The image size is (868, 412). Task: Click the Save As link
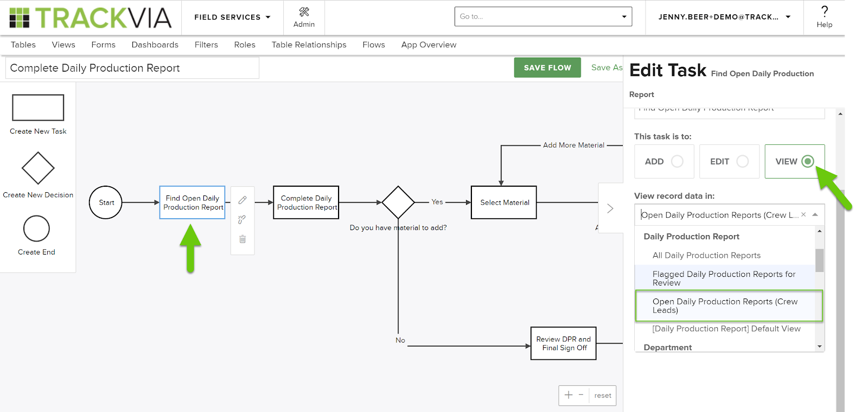pyautogui.click(x=607, y=67)
